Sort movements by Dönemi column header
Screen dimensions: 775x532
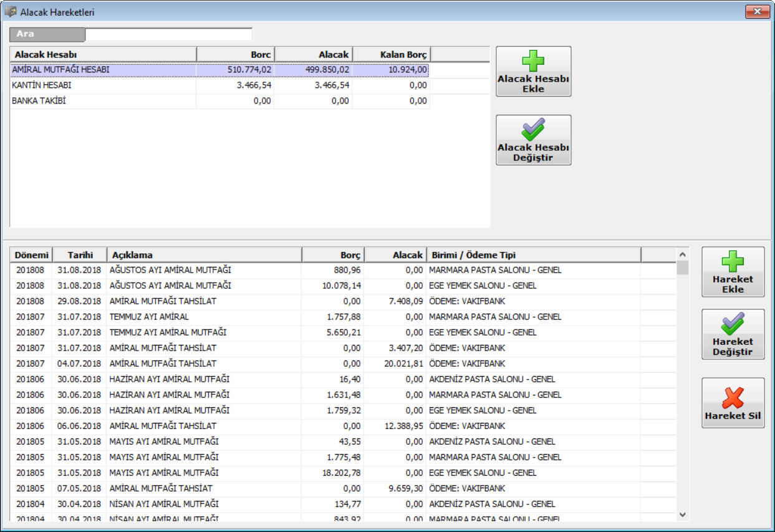pyautogui.click(x=31, y=254)
